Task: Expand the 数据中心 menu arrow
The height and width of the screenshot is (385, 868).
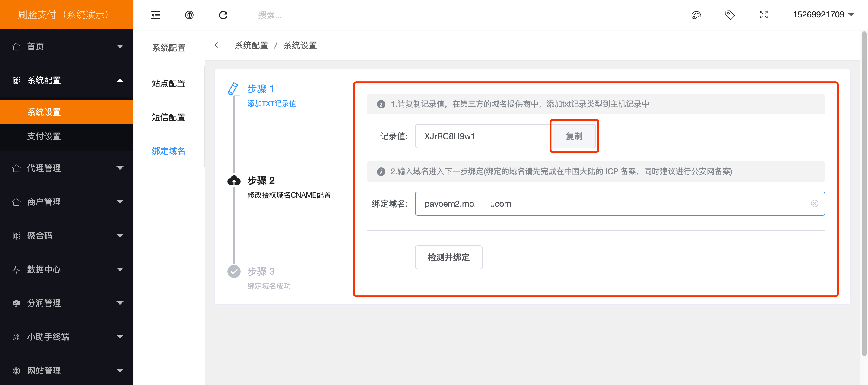Action: (120, 269)
